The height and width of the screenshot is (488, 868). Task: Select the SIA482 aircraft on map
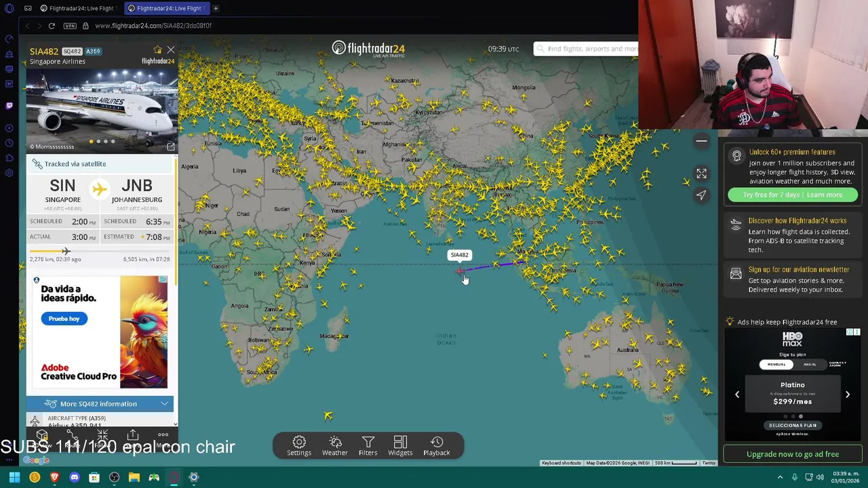pos(460,272)
